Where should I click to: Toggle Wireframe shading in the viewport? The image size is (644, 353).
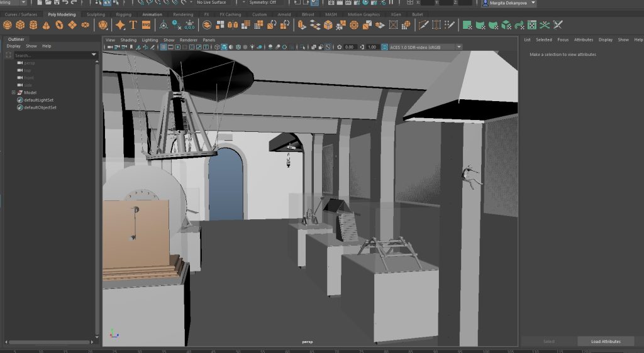coord(217,47)
